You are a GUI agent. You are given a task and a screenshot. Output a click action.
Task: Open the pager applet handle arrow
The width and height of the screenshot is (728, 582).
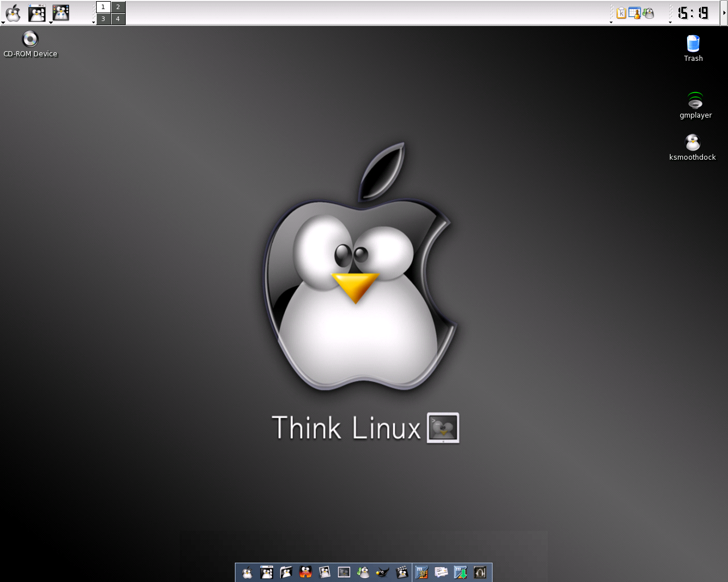[94, 23]
